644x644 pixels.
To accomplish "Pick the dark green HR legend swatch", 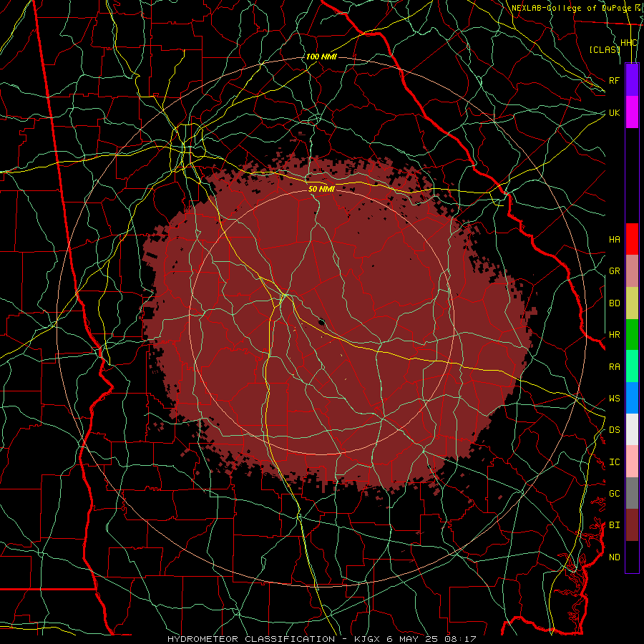I will pos(632,334).
